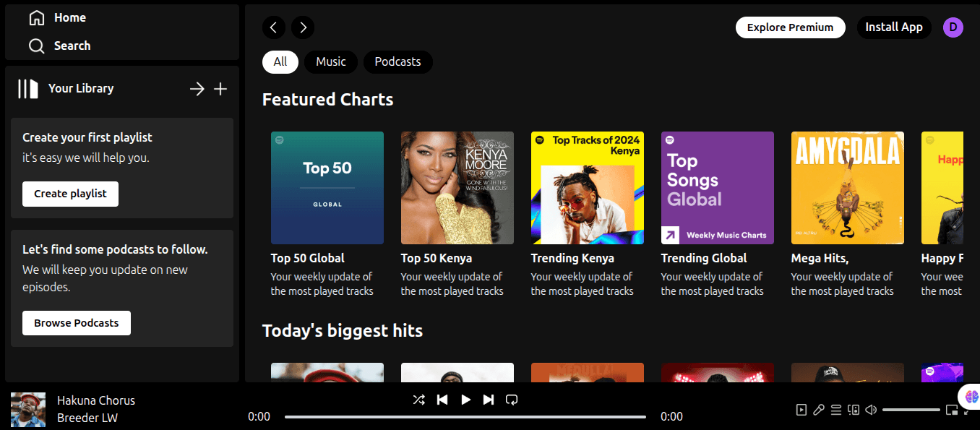Click the Mega Hits, title text
Image resolution: width=980 pixels, height=430 pixels.
(820, 258)
